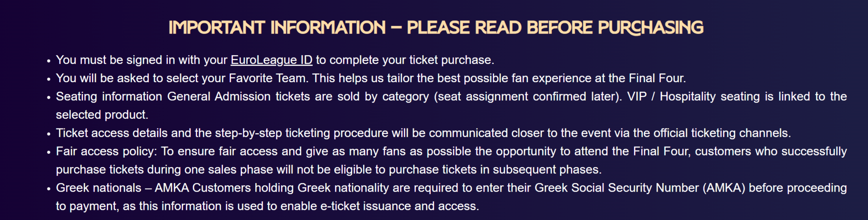Click the e-ticket issuance sentence
Screen dimensions: 868x220
click(x=267, y=206)
